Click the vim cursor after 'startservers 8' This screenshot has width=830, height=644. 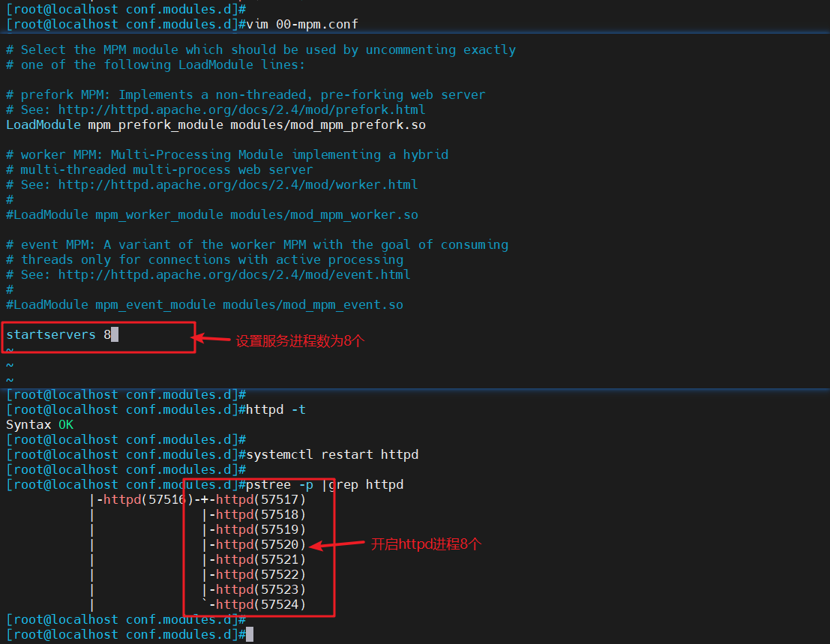tap(115, 334)
